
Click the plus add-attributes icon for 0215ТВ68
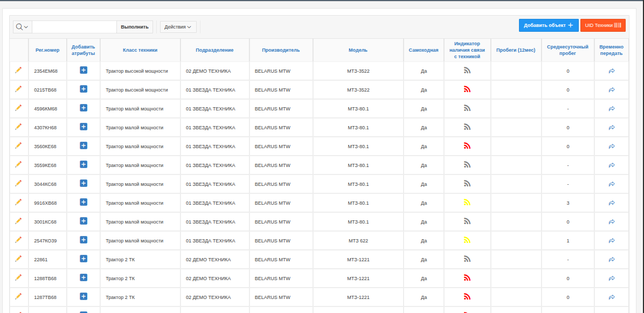[x=84, y=89]
